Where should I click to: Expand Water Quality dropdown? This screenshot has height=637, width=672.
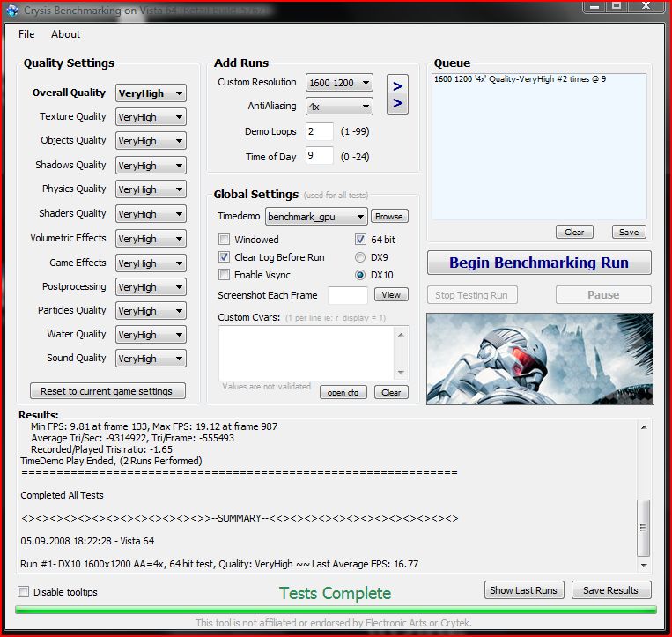click(x=151, y=335)
